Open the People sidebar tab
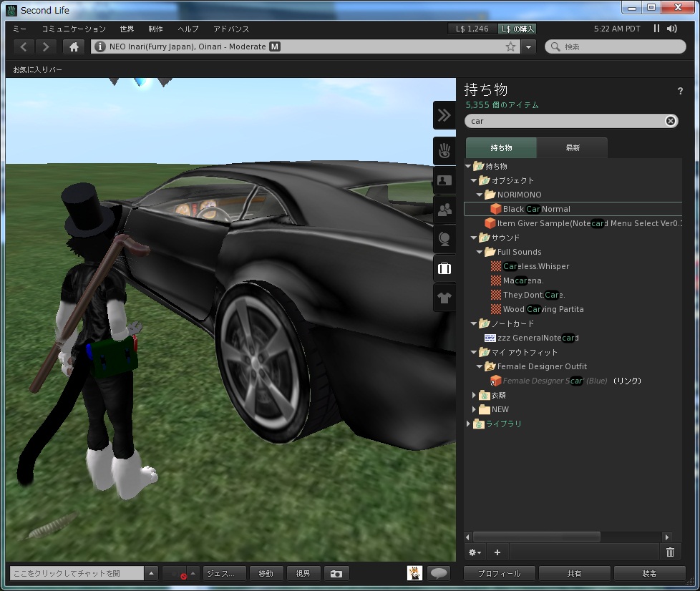Image resolution: width=700 pixels, height=591 pixels. 444,210
